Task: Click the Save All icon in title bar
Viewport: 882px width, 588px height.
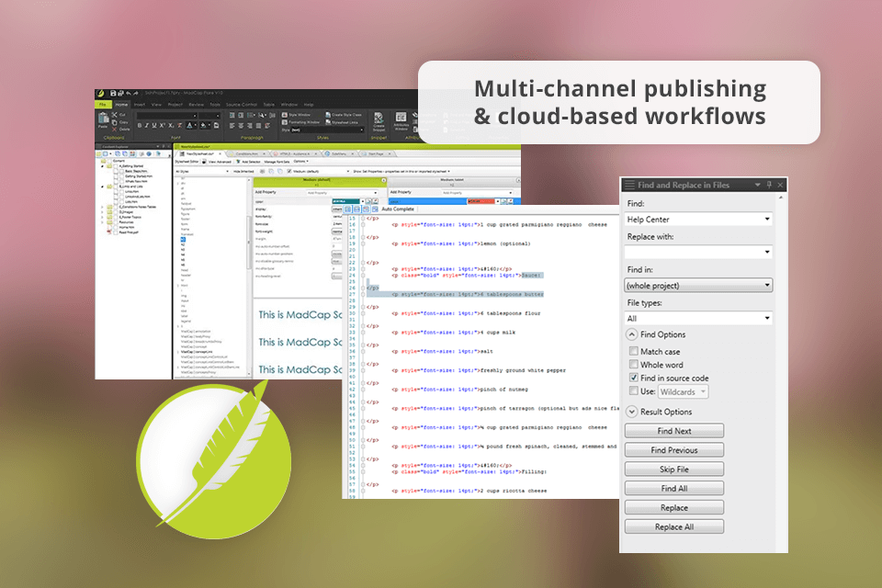Action: [x=120, y=93]
